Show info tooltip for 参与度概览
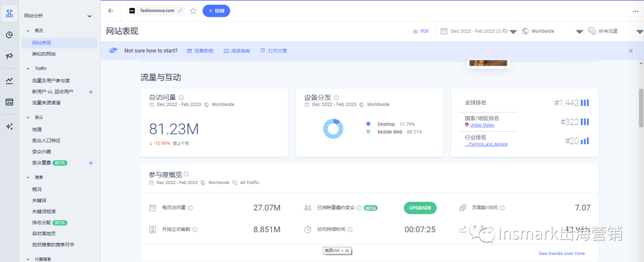 (x=186, y=174)
